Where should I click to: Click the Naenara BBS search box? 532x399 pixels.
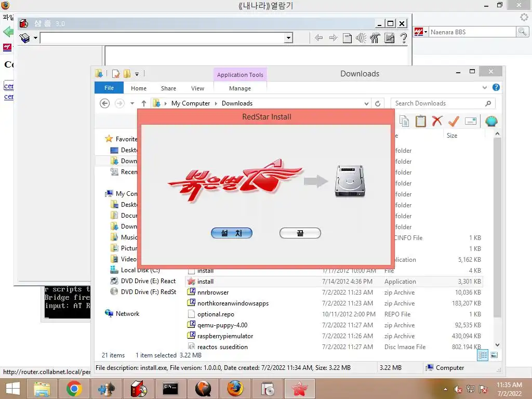pyautogui.click(x=472, y=32)
